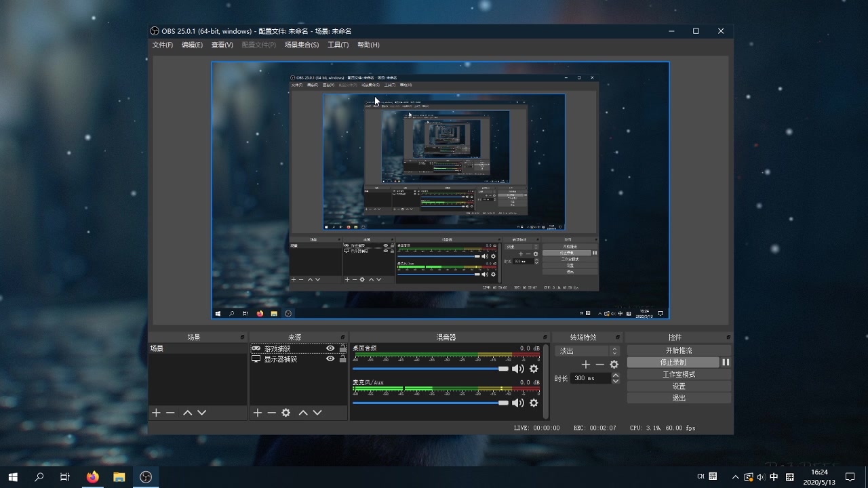Open the 工具(T) menu
This screenshot has height=488, width=868.
[338, 45]
